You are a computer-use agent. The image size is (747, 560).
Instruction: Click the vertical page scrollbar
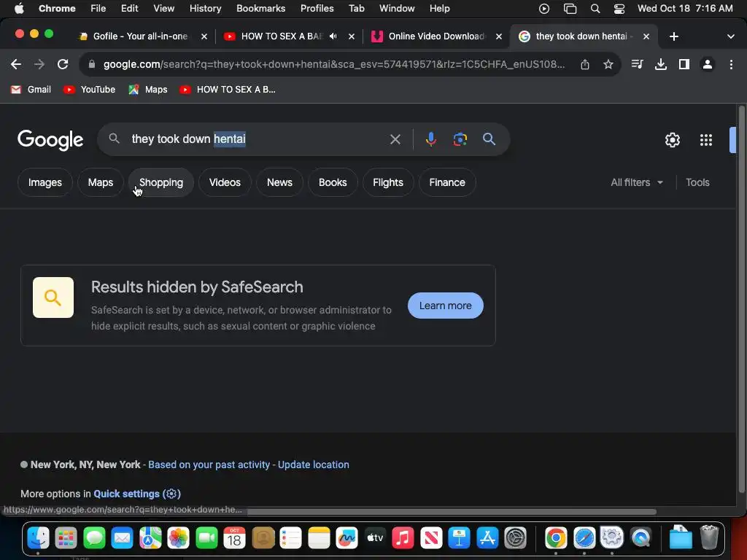(741, 299)
